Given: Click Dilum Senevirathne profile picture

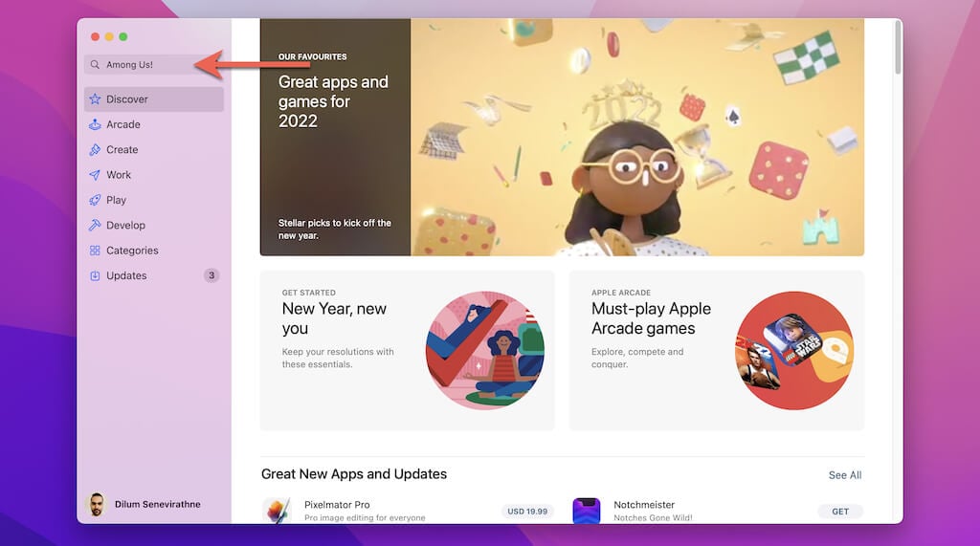Looking at the screenshot, I should click(x=97, y=504).
